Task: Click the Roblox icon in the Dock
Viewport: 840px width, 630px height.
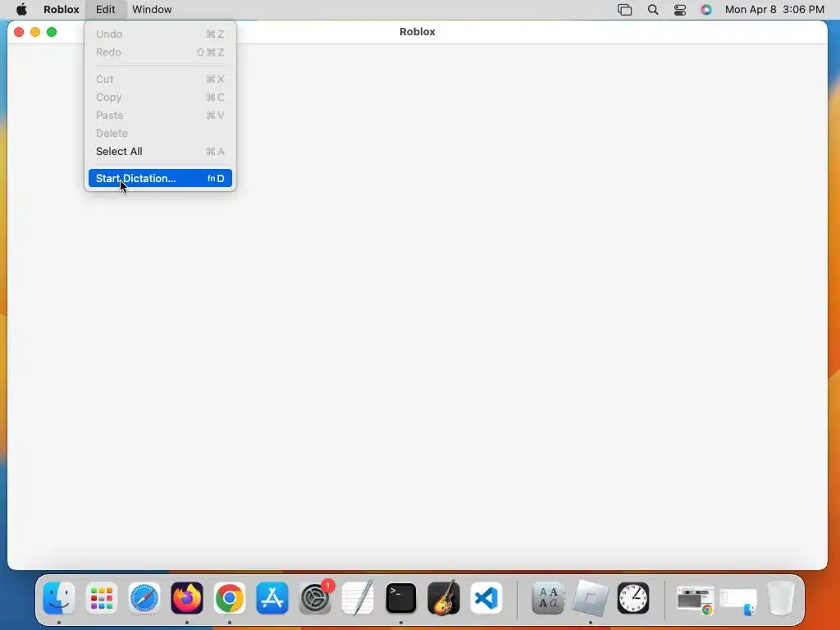Action: (x=591, y=598)
